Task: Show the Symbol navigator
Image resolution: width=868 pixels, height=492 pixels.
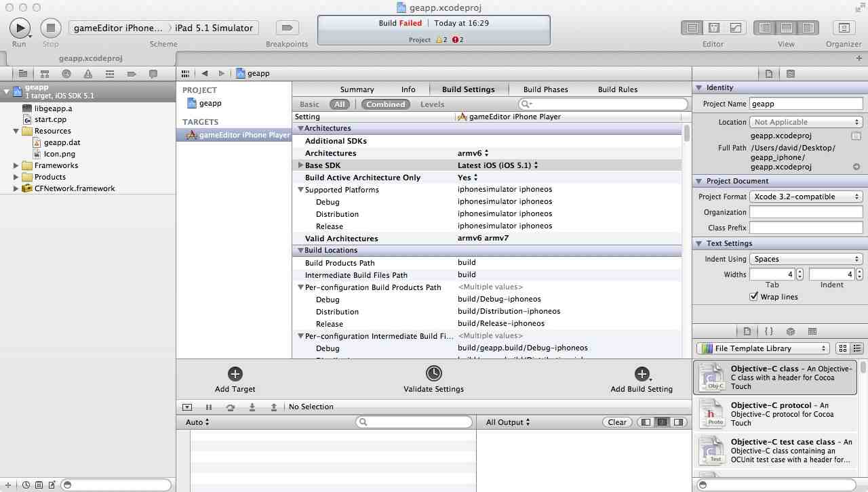Action: point(45,73)
